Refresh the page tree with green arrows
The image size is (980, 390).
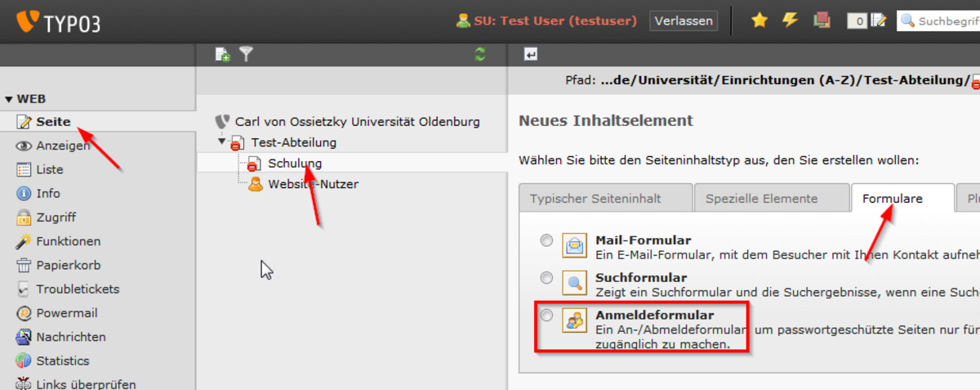pos(480,55)
